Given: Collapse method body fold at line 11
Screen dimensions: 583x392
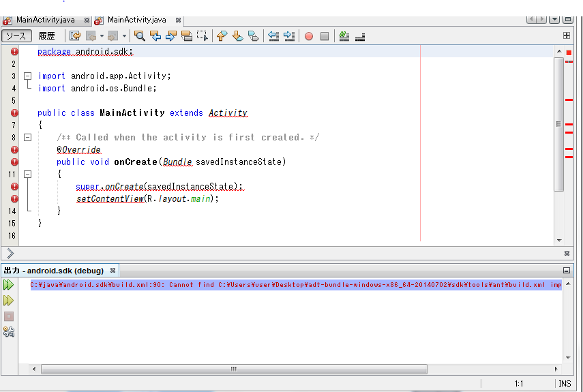Looking at the screenshot, I should point(27,175).
